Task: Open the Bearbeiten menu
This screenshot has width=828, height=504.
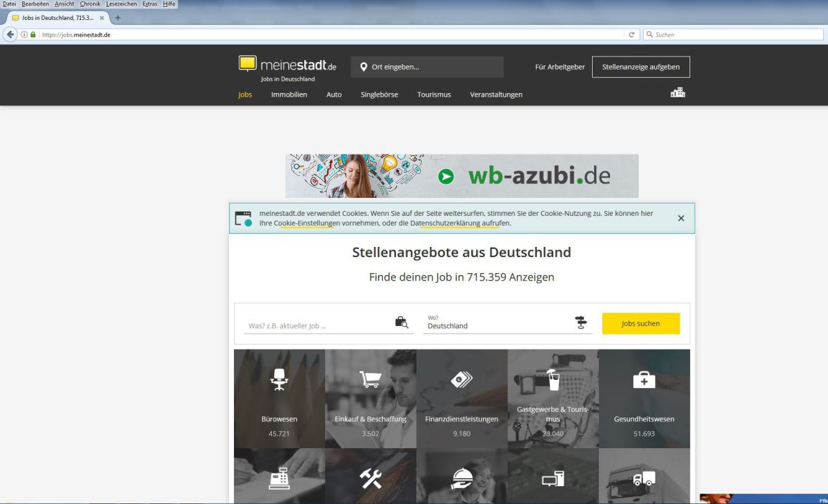Action: (x=35, y=4)
